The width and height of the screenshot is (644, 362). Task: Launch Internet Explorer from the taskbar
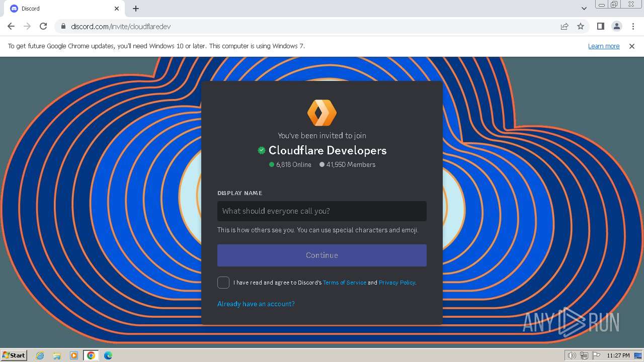(x=40, y=355)
